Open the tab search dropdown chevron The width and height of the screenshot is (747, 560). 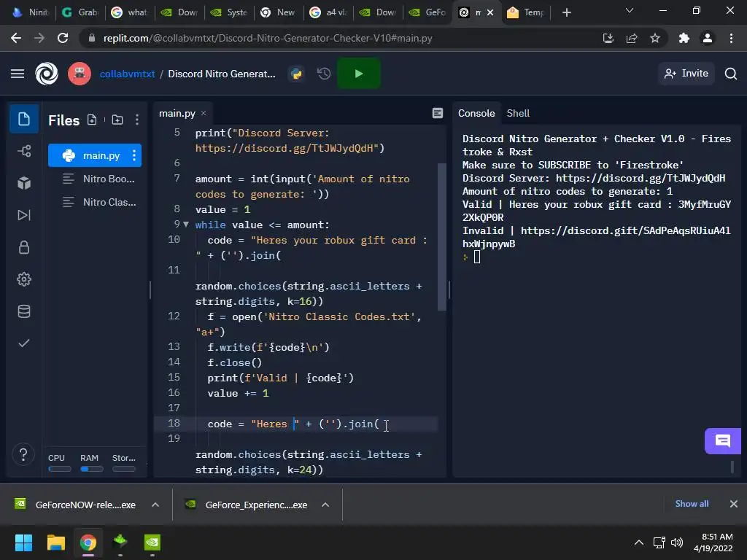[x=630, y=10]
